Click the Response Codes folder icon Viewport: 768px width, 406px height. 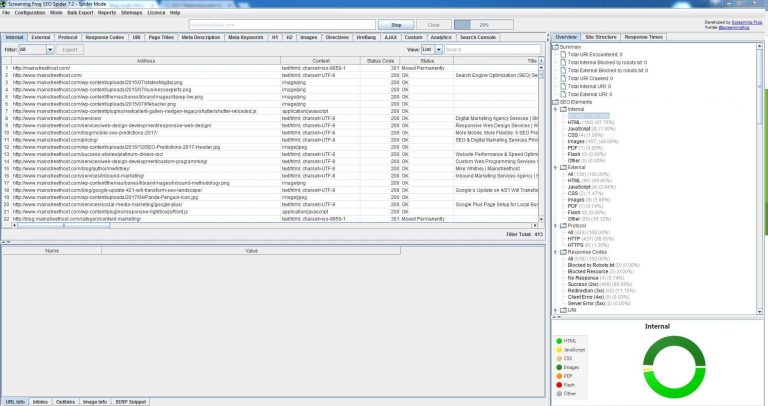[x=562, y=252]
